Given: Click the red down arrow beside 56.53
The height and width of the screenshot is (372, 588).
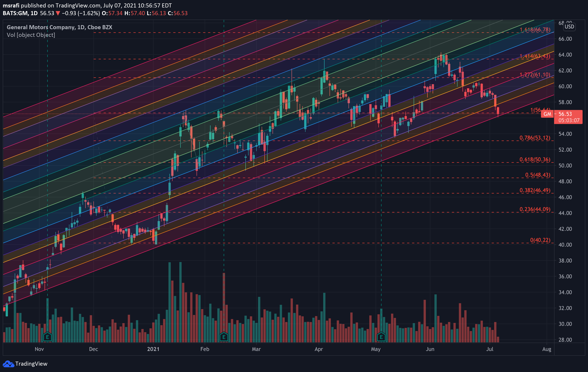Looking at the screenshot, I should coord(58,13).
